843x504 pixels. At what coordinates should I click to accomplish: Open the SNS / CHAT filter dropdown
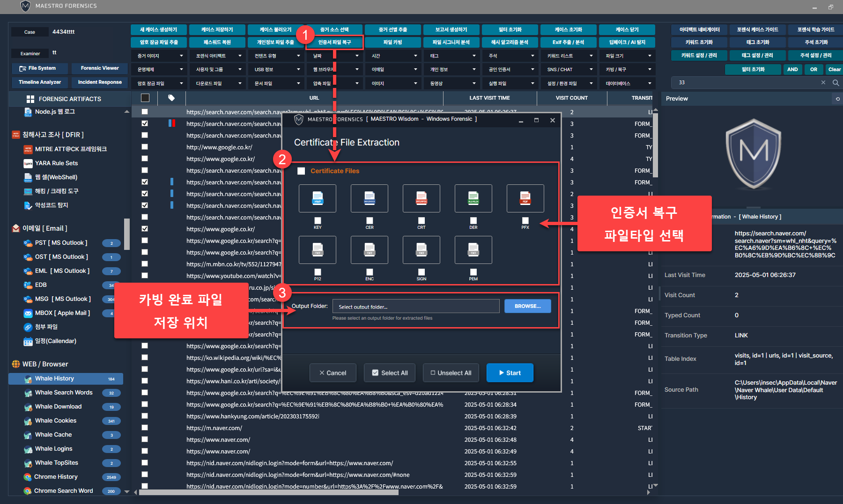[x=569, y=69]
